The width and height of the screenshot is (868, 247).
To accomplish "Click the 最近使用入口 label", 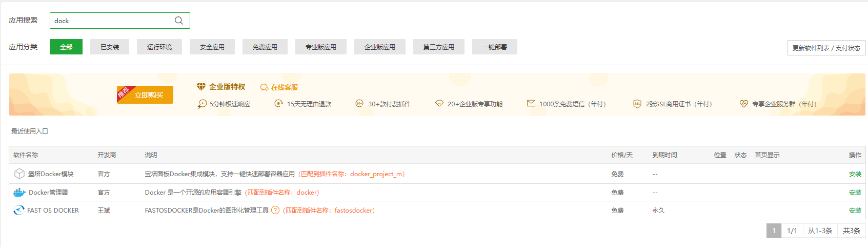I will pyautogui.click(x=30, y=131).
